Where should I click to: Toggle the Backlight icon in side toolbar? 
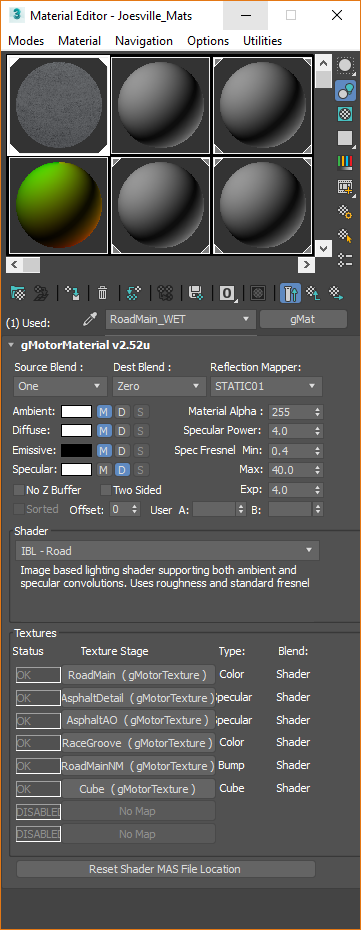[x=344, y=90]
